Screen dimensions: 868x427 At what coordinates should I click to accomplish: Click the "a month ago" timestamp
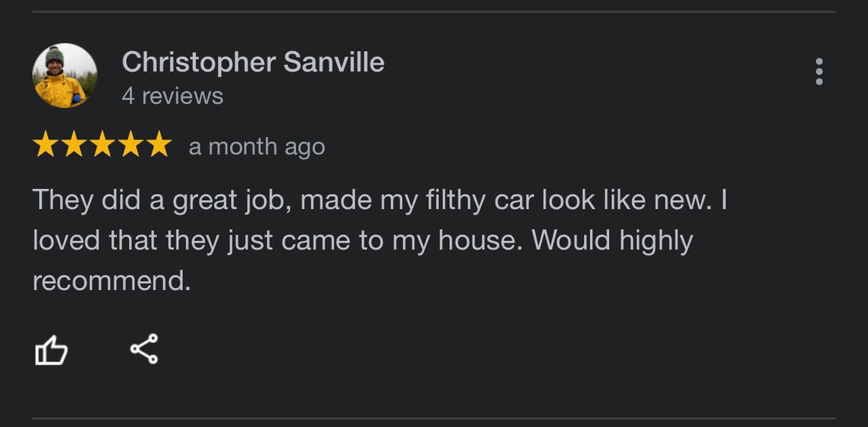pos(257,147)
